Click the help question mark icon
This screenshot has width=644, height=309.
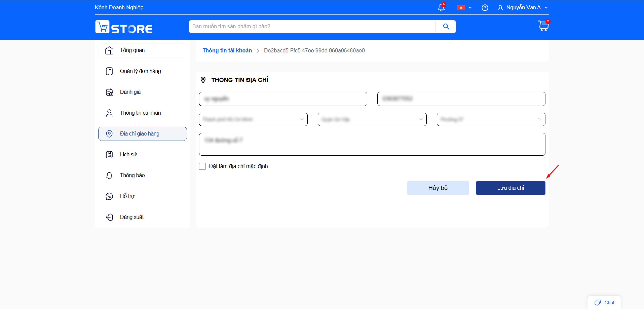pos(485,8)
